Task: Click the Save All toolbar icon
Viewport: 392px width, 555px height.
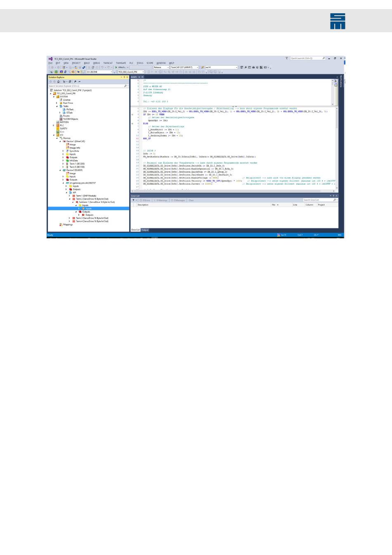Action: tap(84, 67)
